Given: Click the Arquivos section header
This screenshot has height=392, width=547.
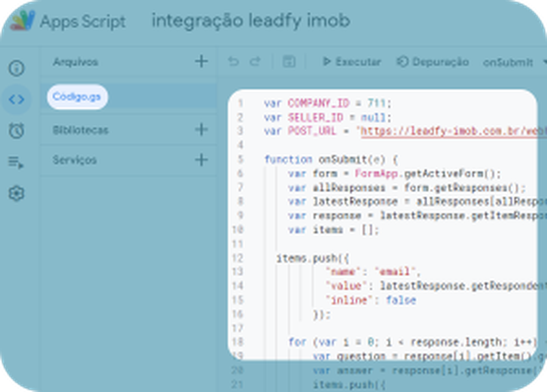Looking at the screenshot, I should click(75, 62).
